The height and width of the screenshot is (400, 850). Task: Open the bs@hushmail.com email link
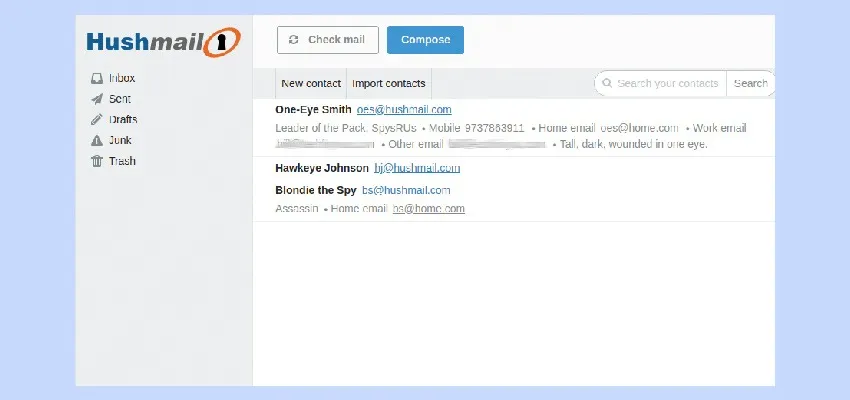(x=406, y=190)
